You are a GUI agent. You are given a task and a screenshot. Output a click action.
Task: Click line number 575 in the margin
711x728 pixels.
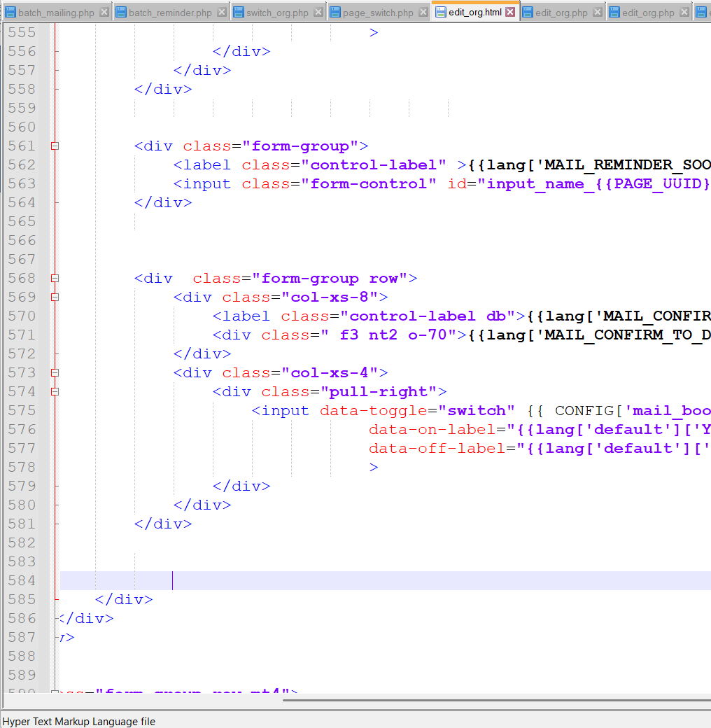(22, 411)
